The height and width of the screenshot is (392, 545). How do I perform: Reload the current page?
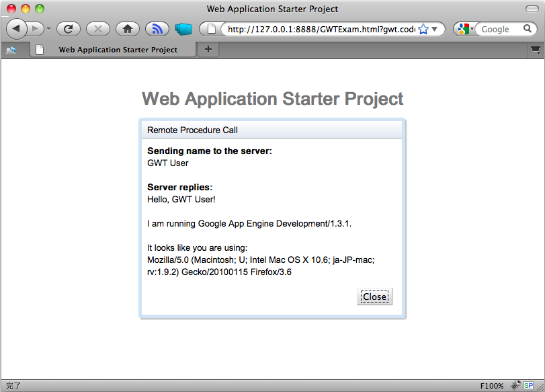coord(68,29)
